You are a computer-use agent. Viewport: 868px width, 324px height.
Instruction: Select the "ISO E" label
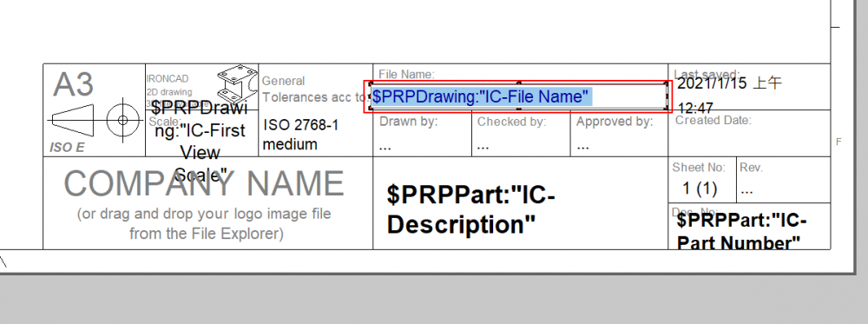[x=67, y=148]
